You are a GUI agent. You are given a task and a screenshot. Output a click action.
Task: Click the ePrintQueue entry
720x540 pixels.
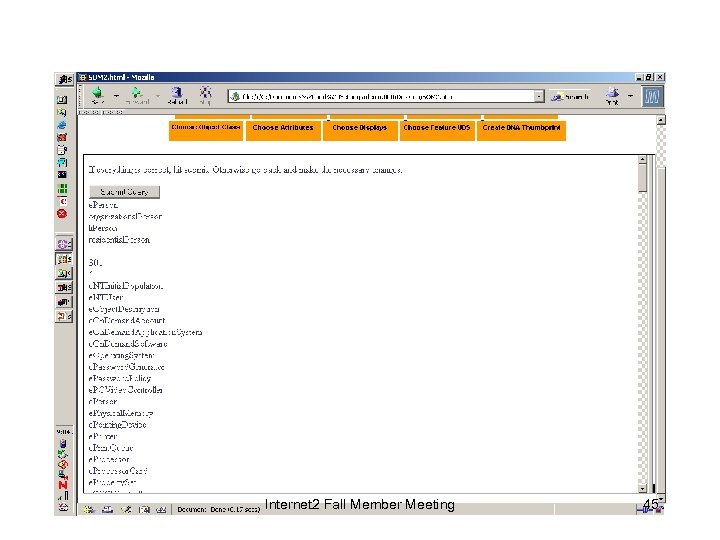tap(111, 447)
